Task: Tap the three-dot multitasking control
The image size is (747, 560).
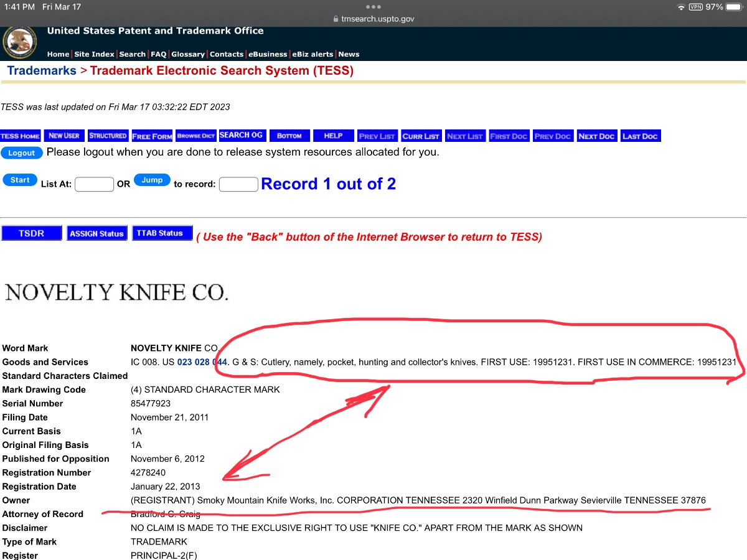Action: pyautogui.click(x=373, y=7)
